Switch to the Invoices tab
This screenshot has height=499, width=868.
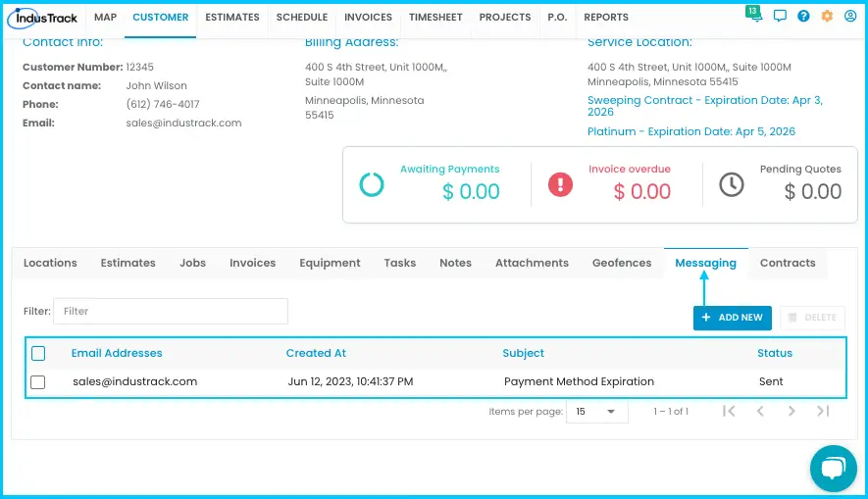(252, 264)
